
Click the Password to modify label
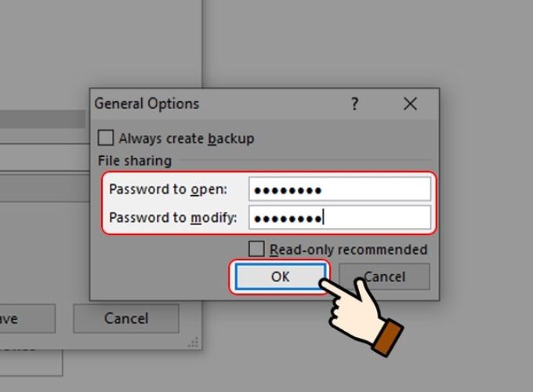point(173,218)
